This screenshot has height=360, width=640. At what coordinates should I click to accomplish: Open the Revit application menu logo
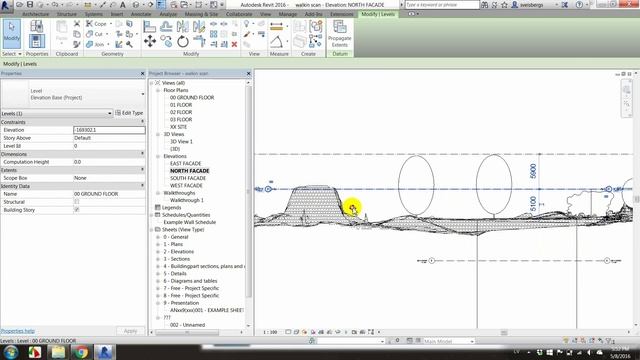6,5
